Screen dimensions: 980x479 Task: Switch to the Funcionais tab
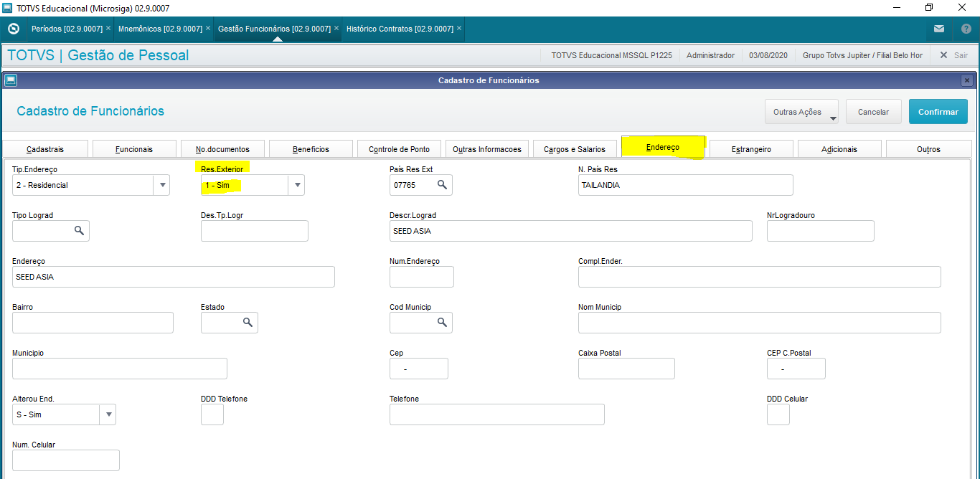point(134,149)
